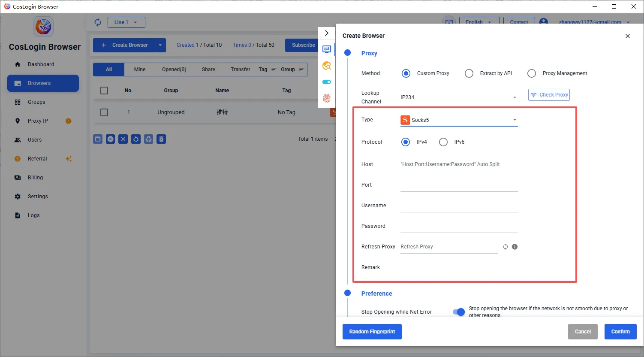This screenshot has width=644, height=357.
Task: Click the Password input field
Action: [x=459, y=226]
